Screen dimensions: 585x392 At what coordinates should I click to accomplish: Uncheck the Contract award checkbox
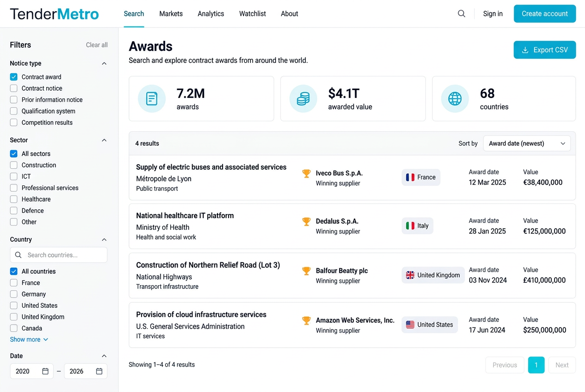coord(14,77)
